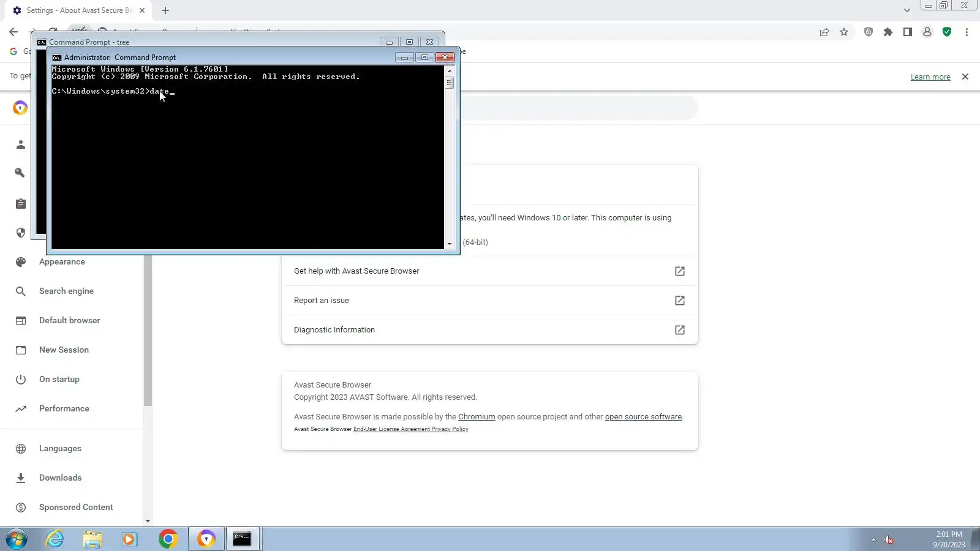Open the key icon settings section
This screenshot has width=980, height=551.
pos(21,173)
